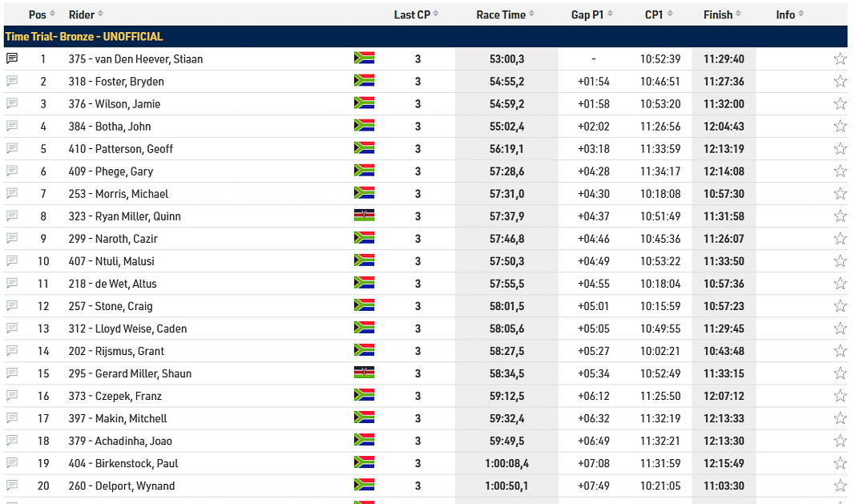The height and width of the screenshot is (504, 855).
Task: Click comment icon beside Foster, Bryden
Action: 12,81
